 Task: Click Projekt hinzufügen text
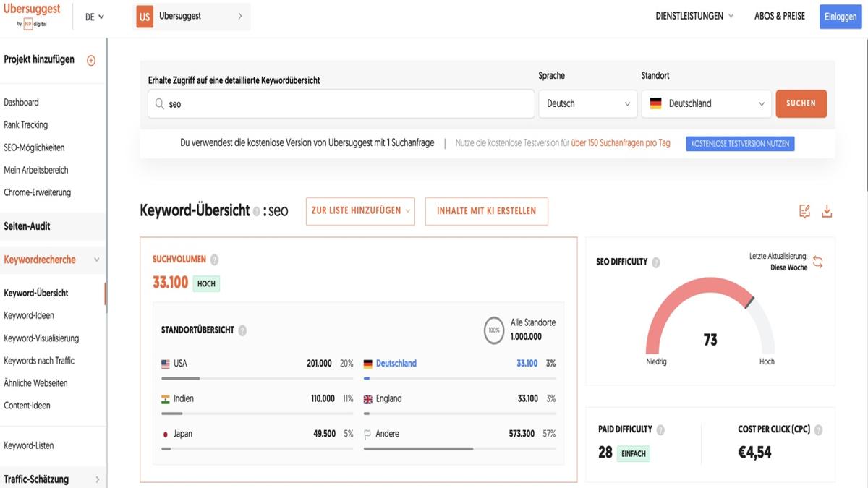point(39,60)
